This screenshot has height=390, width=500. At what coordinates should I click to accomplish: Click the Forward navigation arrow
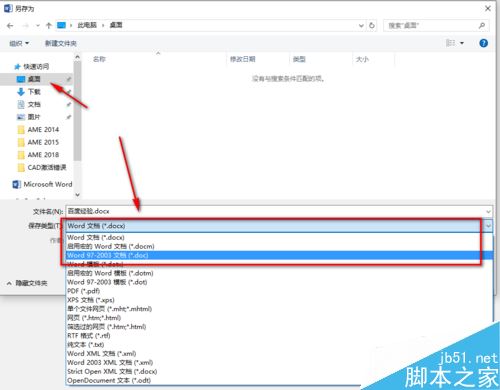pyautogui.click(x=26, y=25)
